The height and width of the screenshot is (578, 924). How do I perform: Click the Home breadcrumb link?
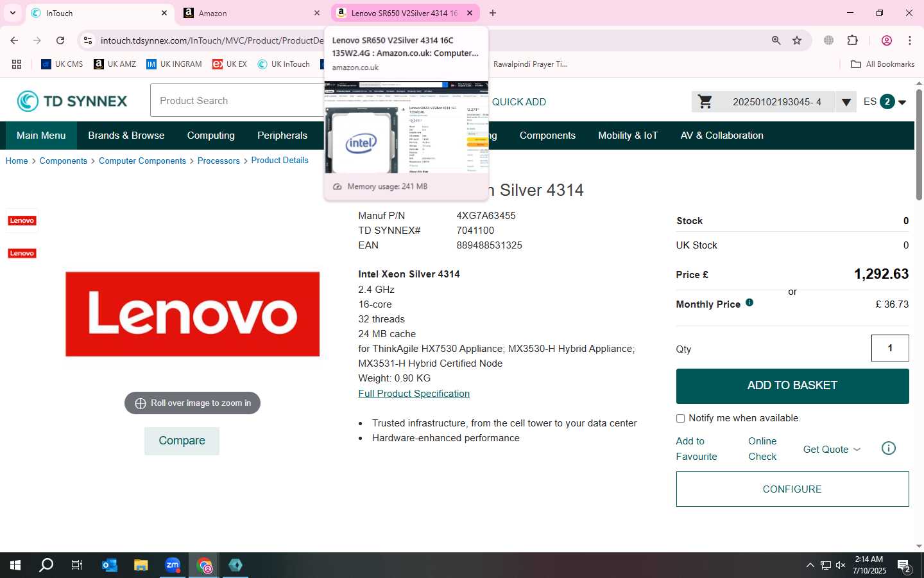(x=17, y=161)
